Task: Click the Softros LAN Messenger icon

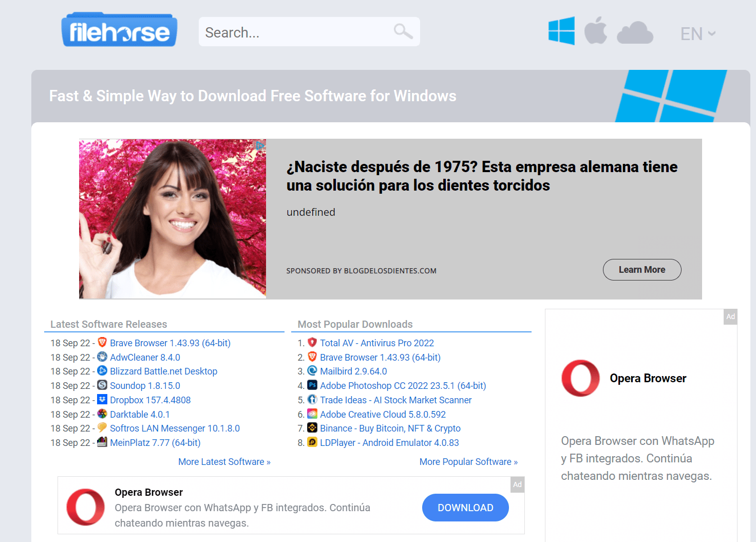Action: [102, 427]
